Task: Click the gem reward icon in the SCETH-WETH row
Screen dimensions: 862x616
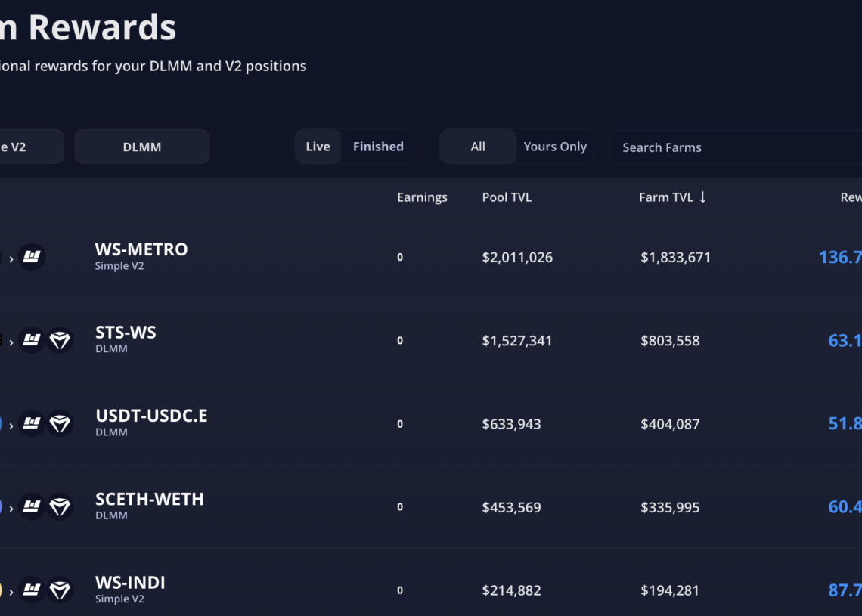Action: tap(60, 506)
